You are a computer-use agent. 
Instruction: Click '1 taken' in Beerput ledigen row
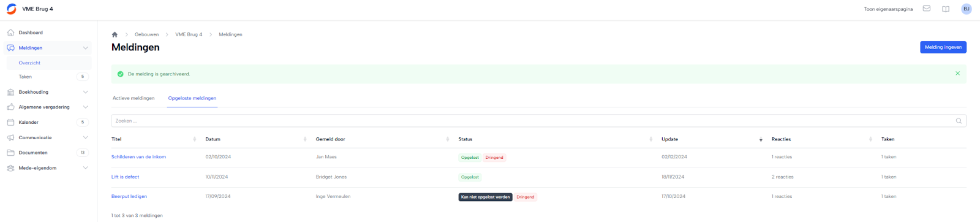coord(889,197)
